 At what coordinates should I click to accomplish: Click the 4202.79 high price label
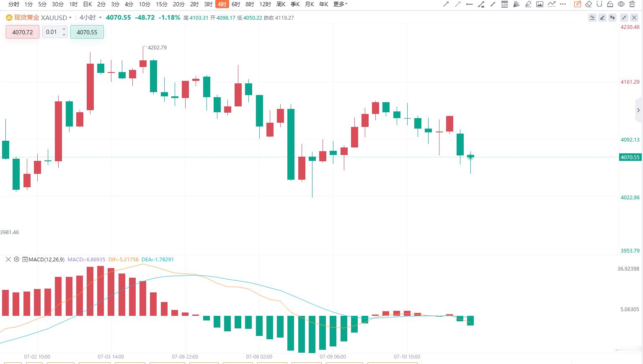click(157, 48)
